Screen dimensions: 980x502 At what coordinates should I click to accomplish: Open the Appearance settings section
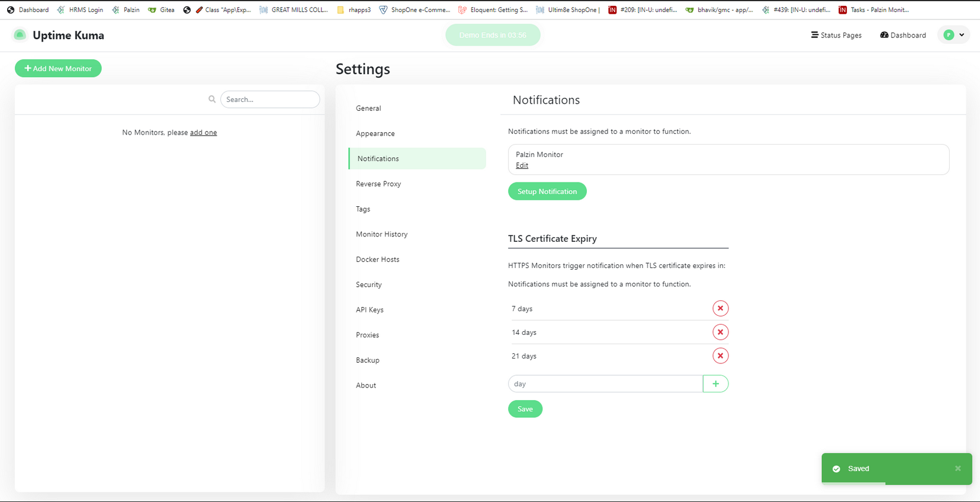pyautogui.click(x=417, y=133)
